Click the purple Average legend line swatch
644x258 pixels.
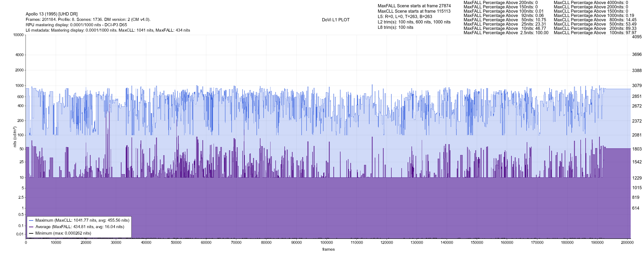[31, 227]
